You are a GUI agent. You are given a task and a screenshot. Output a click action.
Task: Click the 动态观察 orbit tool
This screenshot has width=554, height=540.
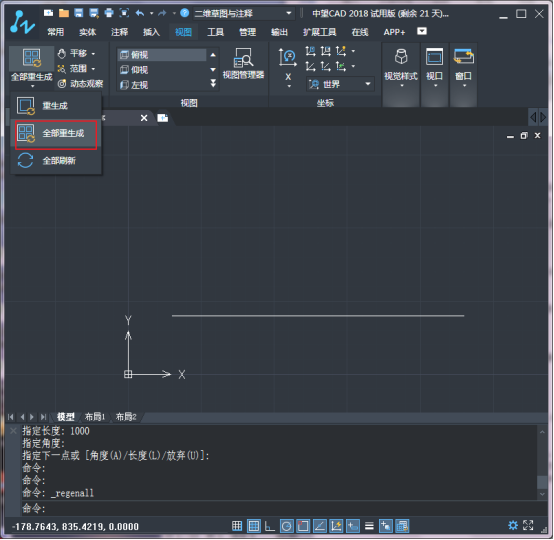81,83
